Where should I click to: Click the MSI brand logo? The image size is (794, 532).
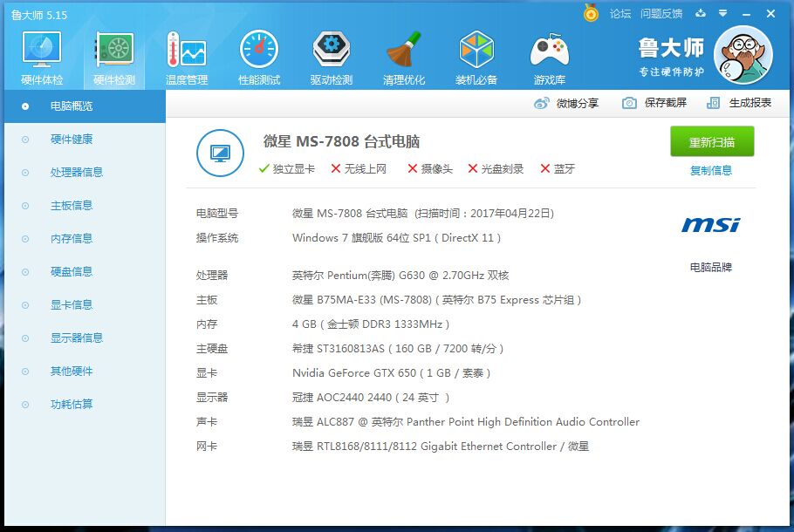coord(711,225)
